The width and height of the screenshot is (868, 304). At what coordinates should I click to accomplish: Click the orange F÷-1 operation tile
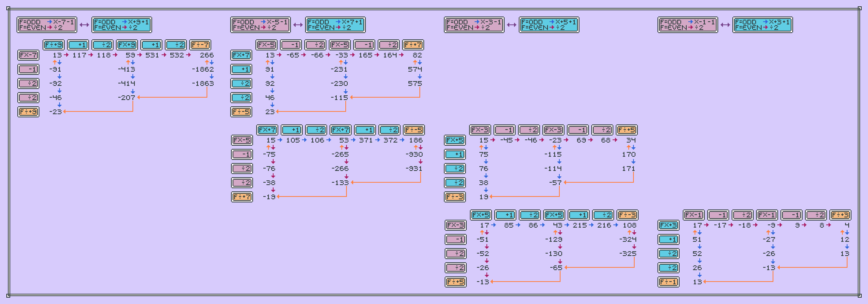pyautogui.click(x=669, y=282)
